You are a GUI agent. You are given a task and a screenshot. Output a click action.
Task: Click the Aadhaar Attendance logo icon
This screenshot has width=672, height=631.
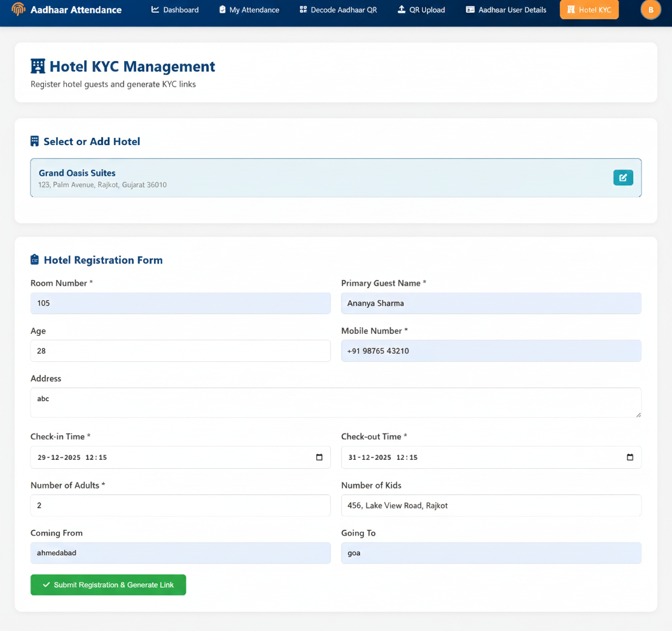(17, 10)
